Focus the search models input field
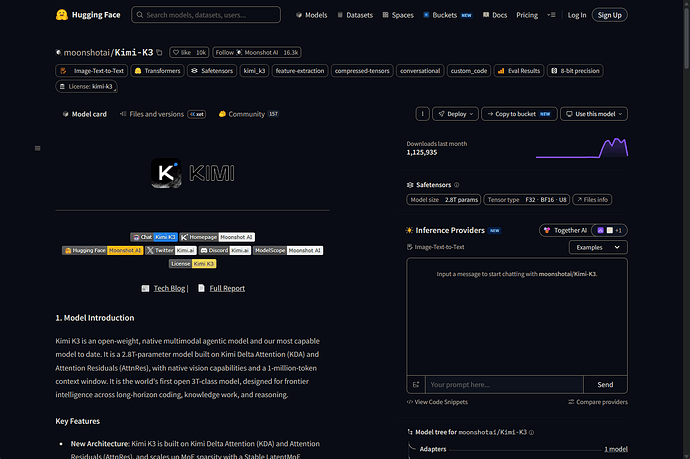Image resolution: width=690 pixels, height=459 pixels. [206, 15]
